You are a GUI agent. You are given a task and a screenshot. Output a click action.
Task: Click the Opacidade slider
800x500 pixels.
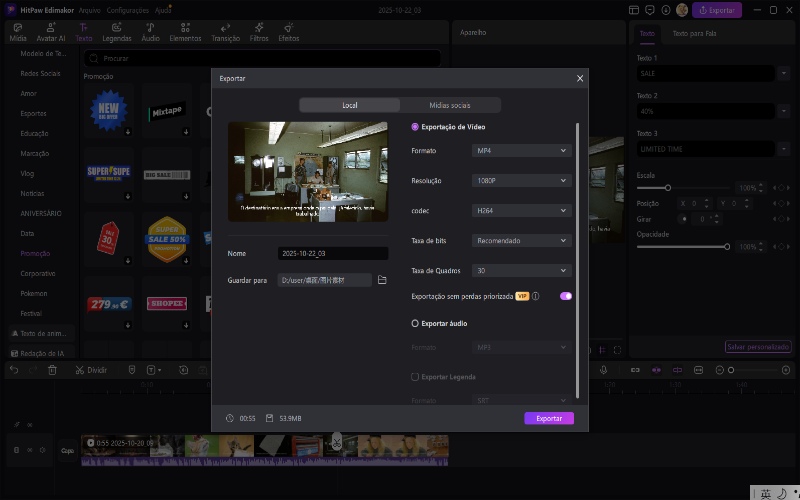(683, 246)
